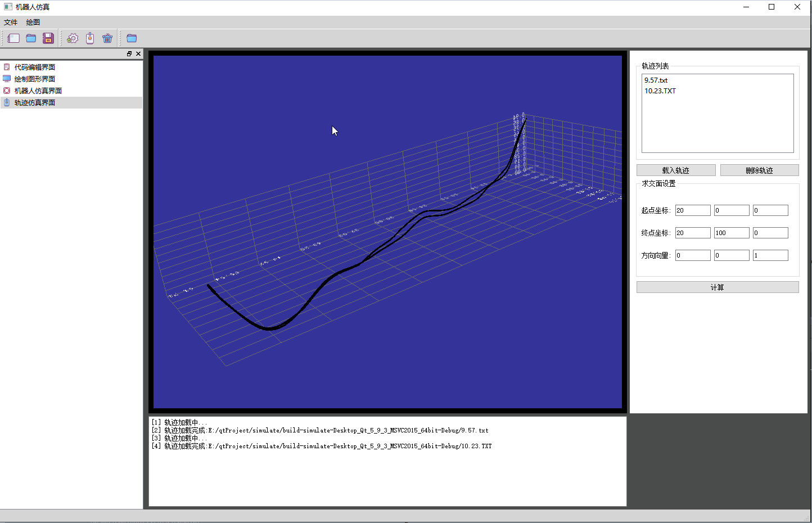Click log line 2 about 9.57.txt loaded
The image size is (812, 523).
pyautogui.click(x=320, y=430)
